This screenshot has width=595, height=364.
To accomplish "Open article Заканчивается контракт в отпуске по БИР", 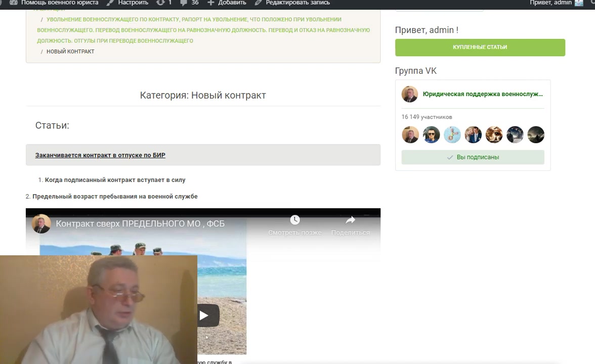I will [x=100, y=155].
